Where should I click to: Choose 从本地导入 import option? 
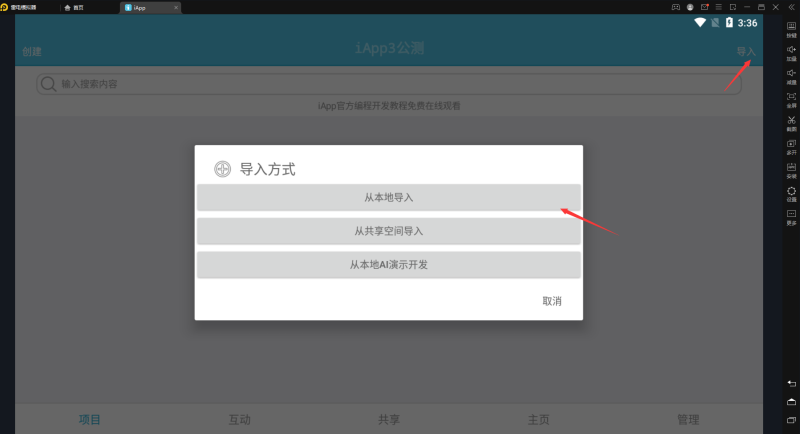point(388,197)
